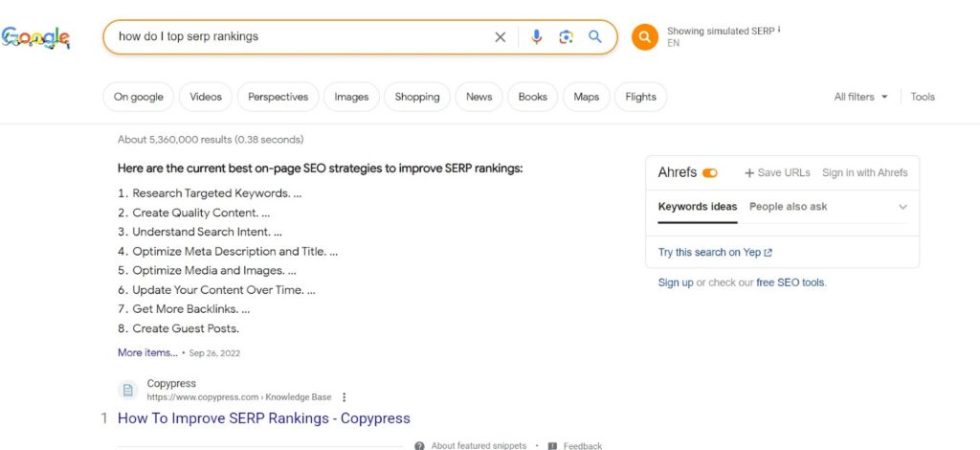The image size is (980, 450).
Task: Click 'About 5,360,000 results' text
Action: pyautogui.click(x=211, y=140)
